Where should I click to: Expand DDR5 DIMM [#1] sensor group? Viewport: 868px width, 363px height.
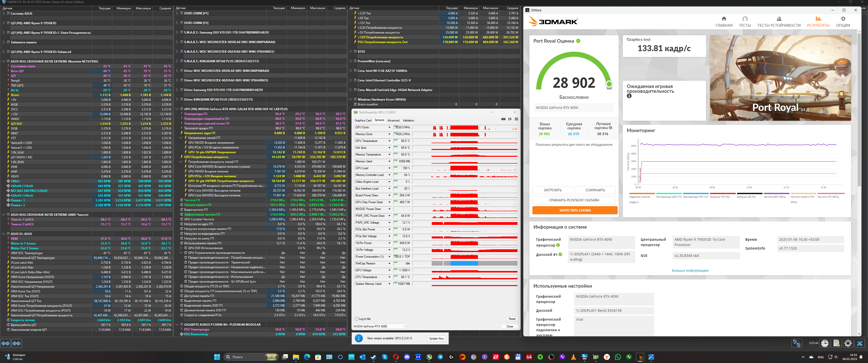[x=177, y=13]
